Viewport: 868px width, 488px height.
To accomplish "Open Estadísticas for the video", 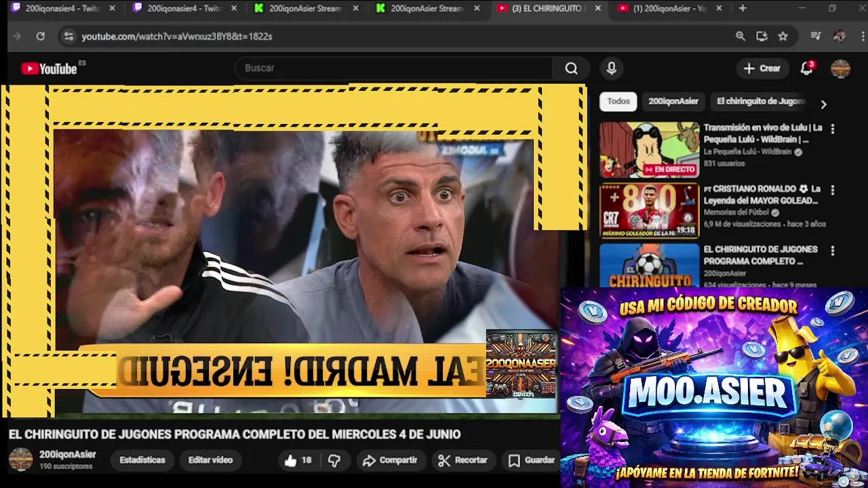I will point(142,460).
